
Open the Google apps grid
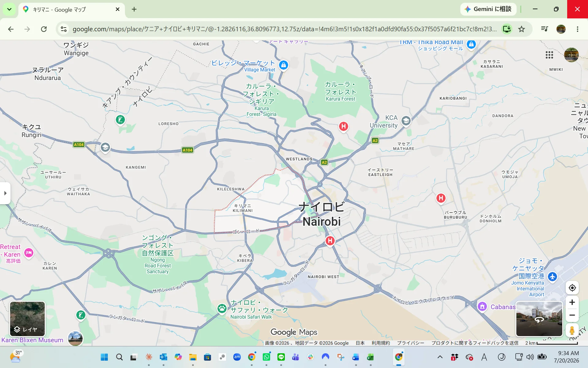[x=549, y=55]
